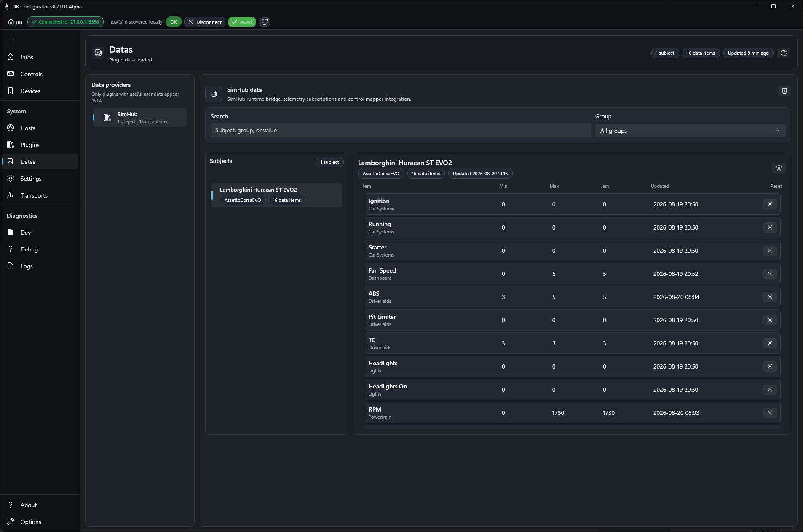Screen dimensions: 803x532
Task: Click the TC row label
Action: pos(372,340)
